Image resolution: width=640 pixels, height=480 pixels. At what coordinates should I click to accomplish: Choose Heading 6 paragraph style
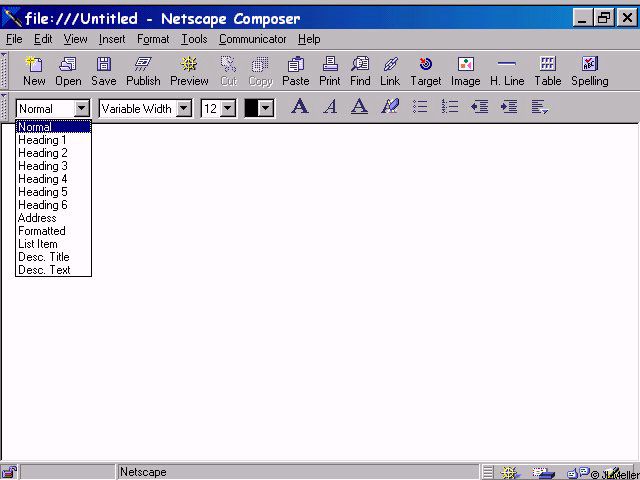pyautogui.click(x=53, y=205)
